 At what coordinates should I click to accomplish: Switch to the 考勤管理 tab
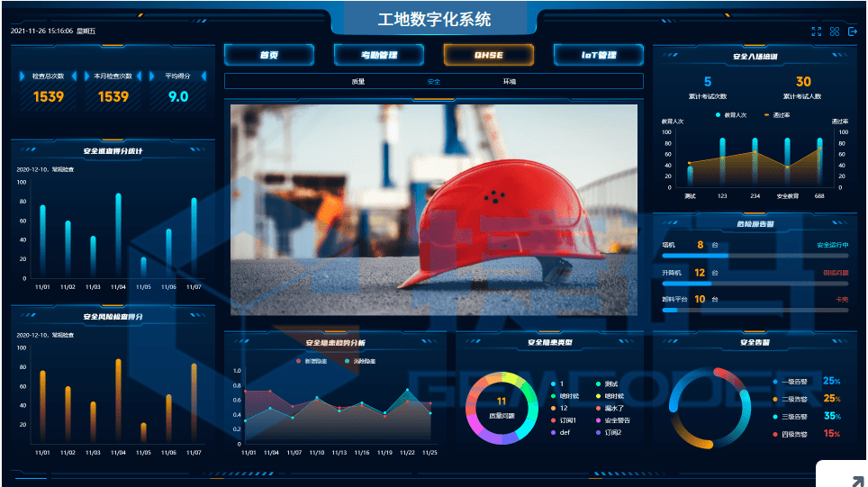pyautogui.click(x=379, y=55)
